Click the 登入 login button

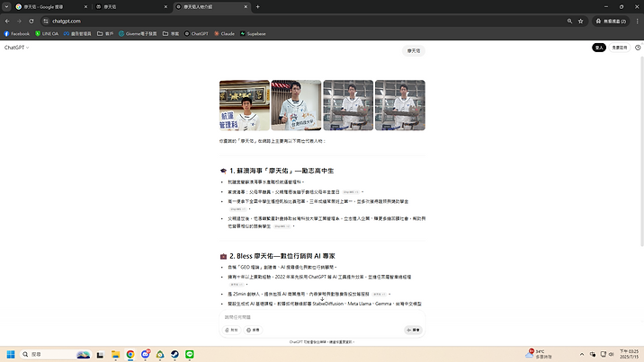(599, 47)
